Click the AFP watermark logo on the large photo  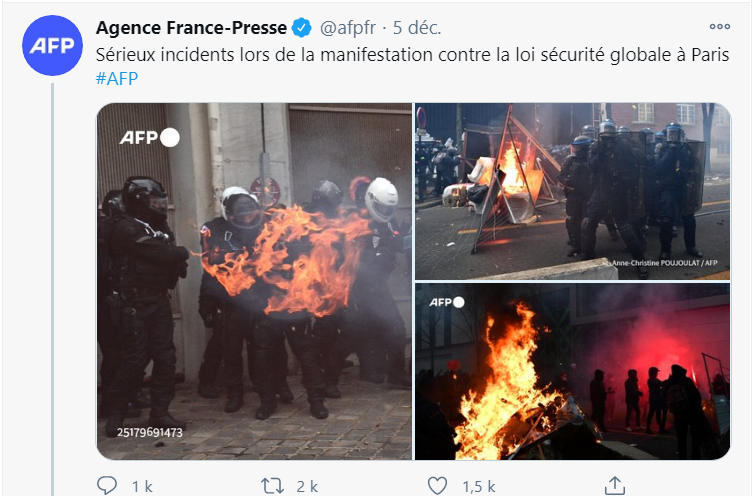pyautogui.click(x=149, y=138)
